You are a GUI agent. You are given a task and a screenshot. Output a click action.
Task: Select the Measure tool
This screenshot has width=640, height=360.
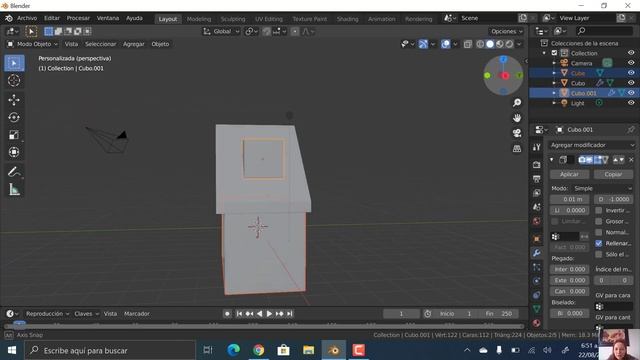click(14, 189)
